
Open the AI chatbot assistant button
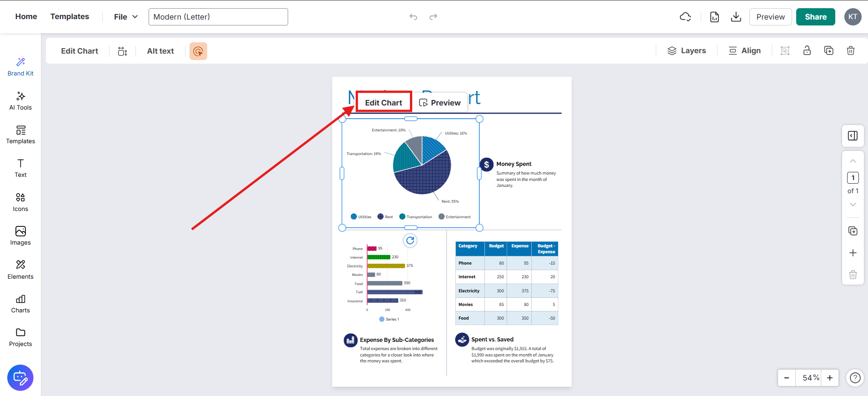coord(20,377)
